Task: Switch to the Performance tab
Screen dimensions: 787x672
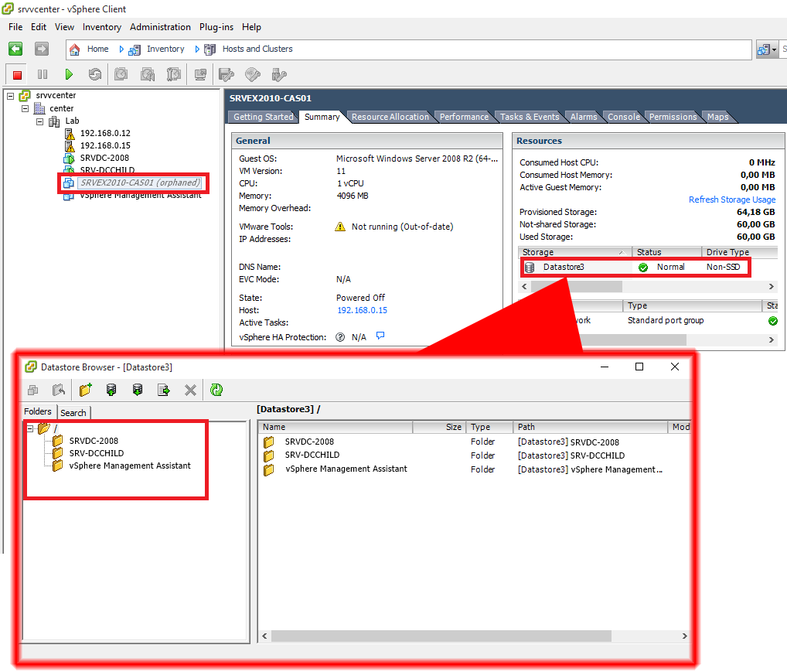Action: (464, 117)
